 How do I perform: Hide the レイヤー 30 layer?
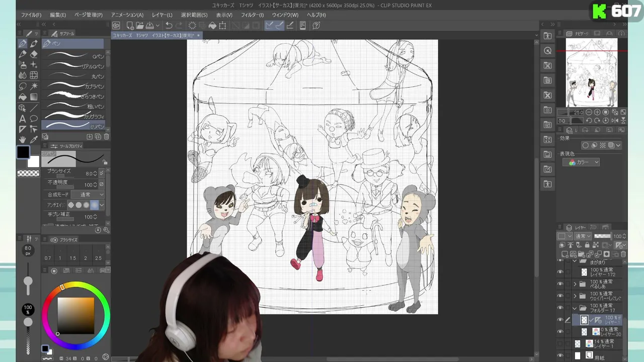(560, 332)
